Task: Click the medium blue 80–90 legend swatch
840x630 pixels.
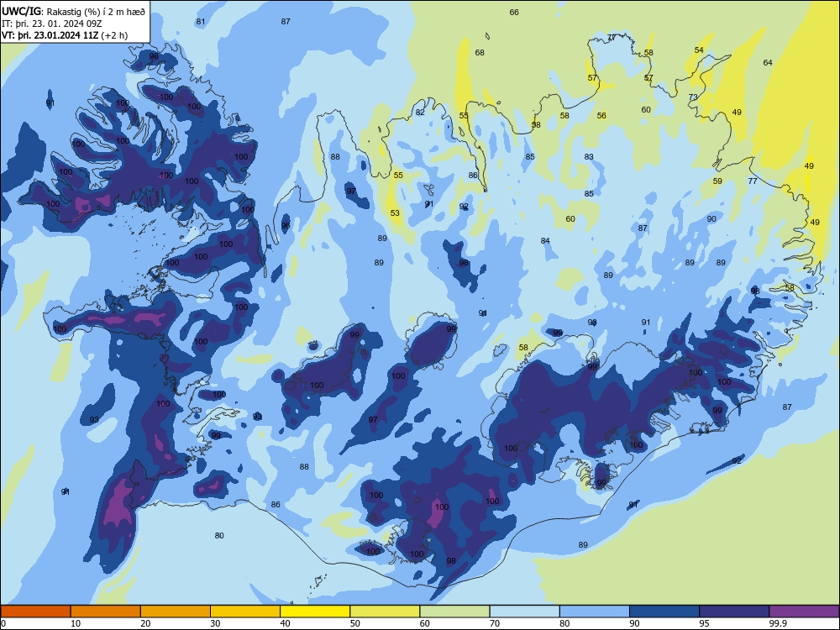Action: (x=595, y=612)
